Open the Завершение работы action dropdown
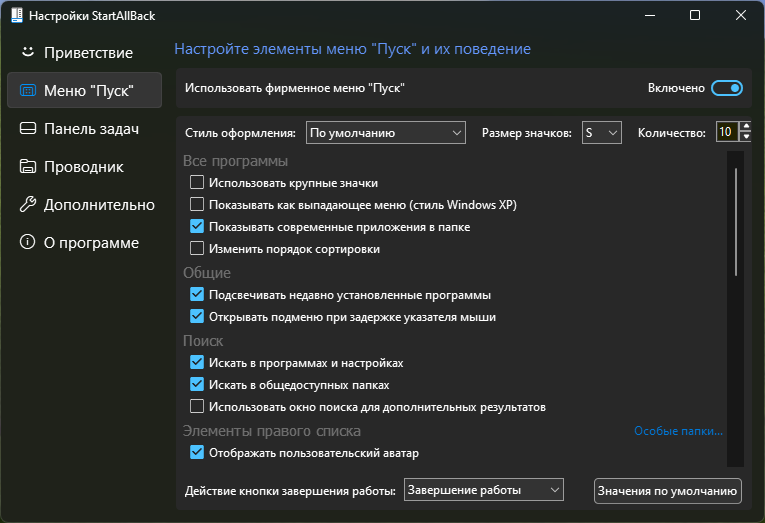Viewport: 765px width, 523px height. [x=484, y=489]
